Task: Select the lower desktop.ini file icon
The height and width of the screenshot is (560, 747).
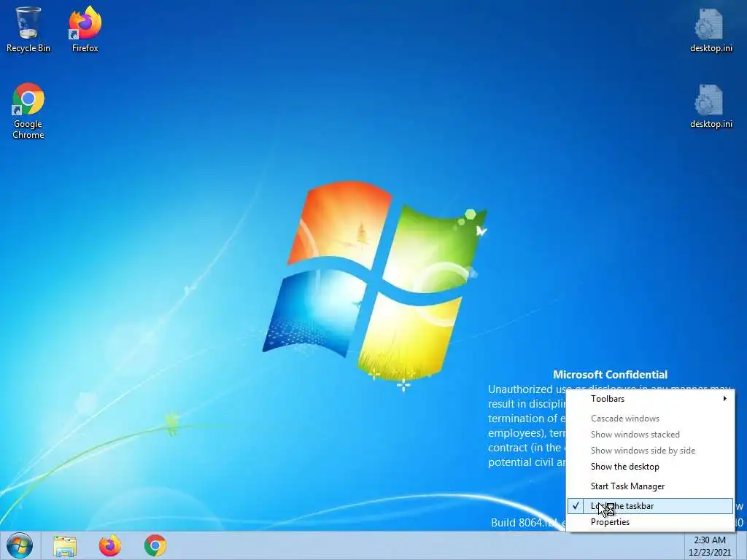Action: click(711, 106)
